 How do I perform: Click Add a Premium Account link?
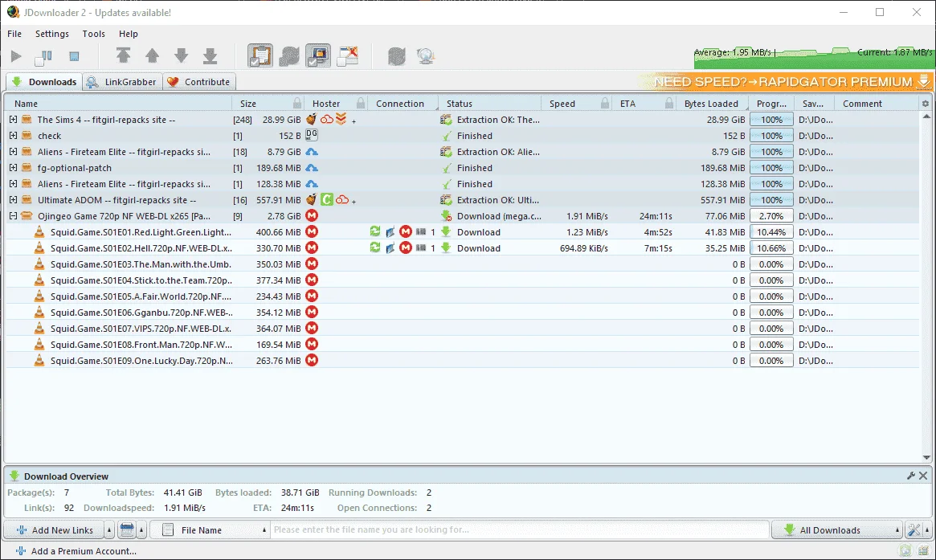[x=76, y=551]
